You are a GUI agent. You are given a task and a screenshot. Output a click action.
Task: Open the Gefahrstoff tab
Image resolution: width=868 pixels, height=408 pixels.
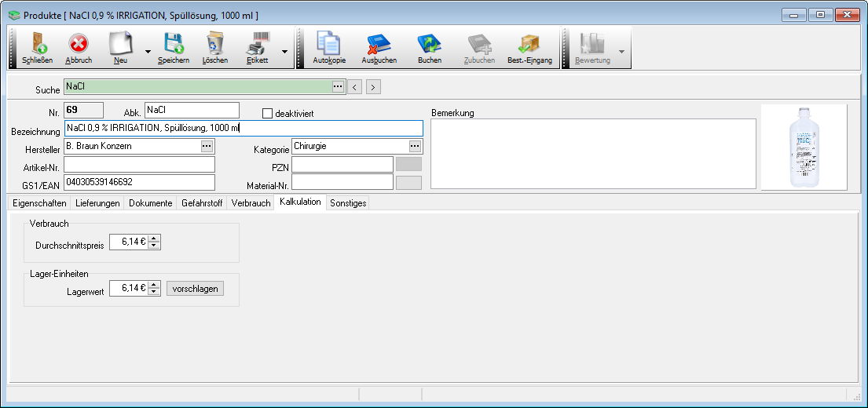(x=202, y=203)
